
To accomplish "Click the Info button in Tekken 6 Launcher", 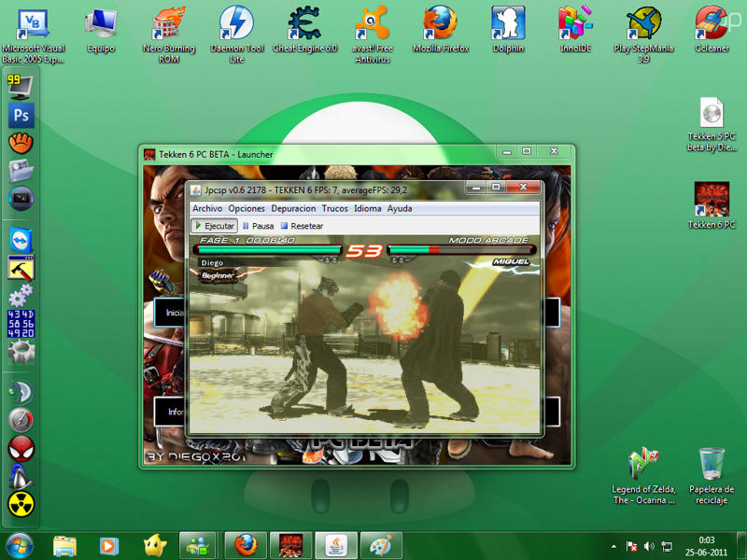I will click(169, 412).
